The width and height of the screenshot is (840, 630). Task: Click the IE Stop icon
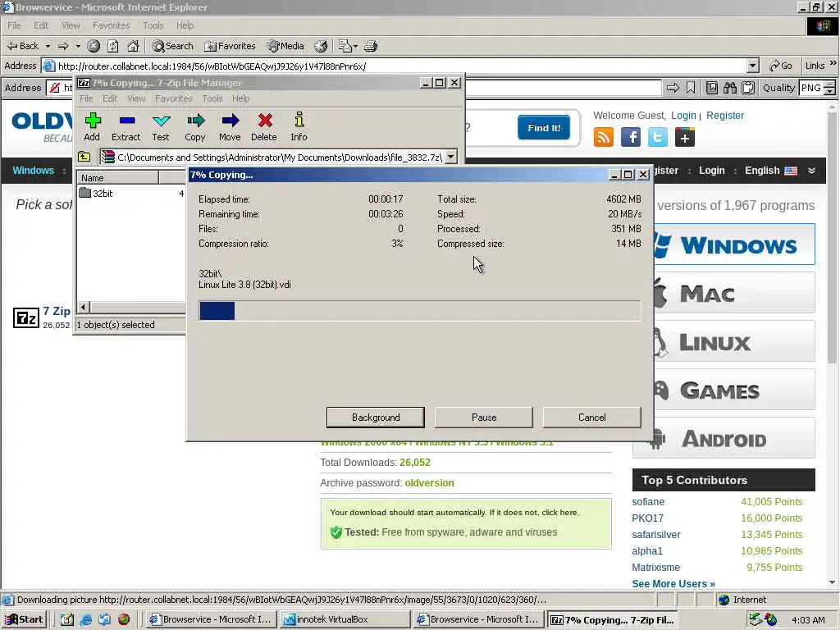[x=94, y=46]
